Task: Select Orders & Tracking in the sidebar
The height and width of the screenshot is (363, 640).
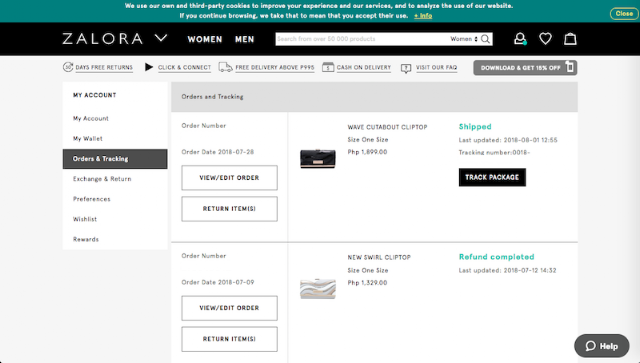Action: (115, 159)
